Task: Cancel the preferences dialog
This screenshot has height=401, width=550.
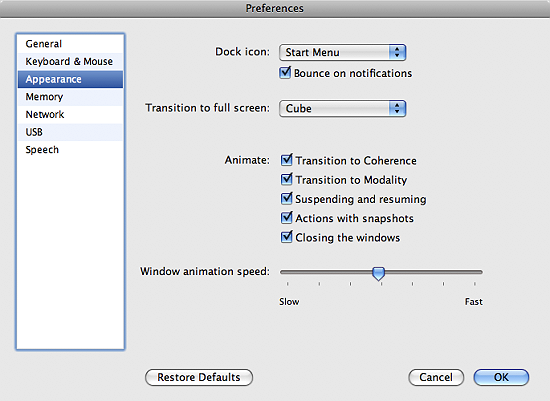Action: [x=436, y=377]
